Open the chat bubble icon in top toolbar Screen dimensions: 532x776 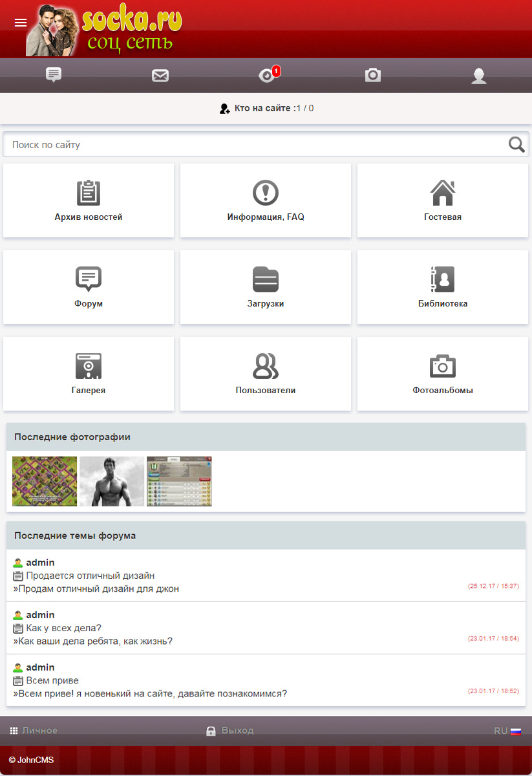tap(54, 75)
